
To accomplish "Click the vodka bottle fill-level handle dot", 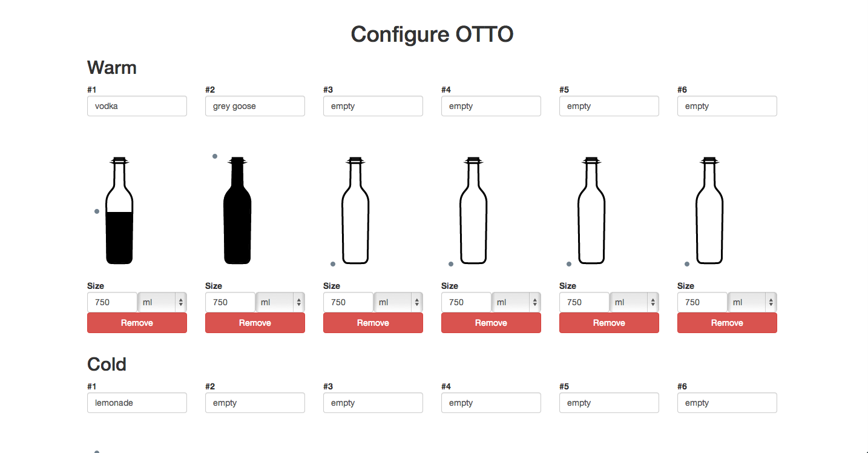I will click(x=97, y=211).
